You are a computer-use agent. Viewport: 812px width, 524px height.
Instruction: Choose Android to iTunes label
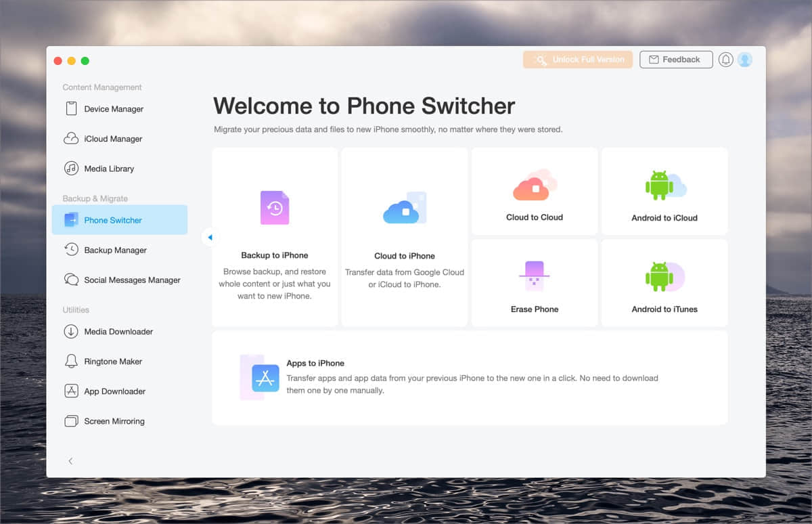pos(664,309)
